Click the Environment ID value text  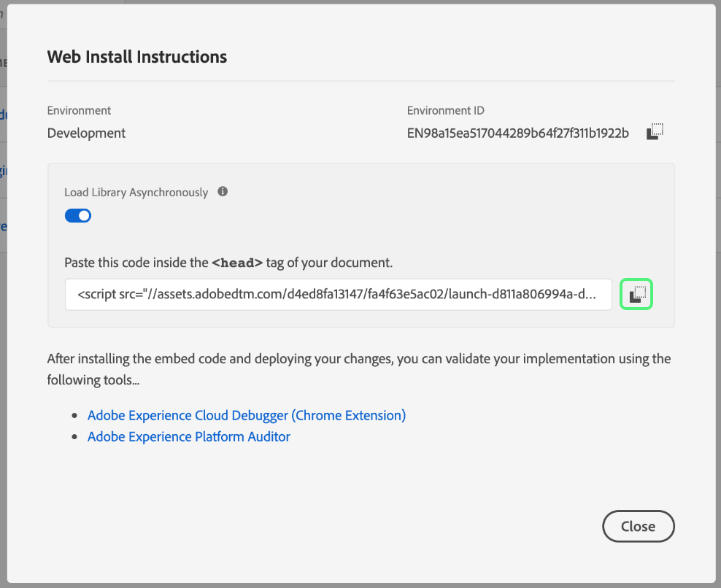pos(517,134)
